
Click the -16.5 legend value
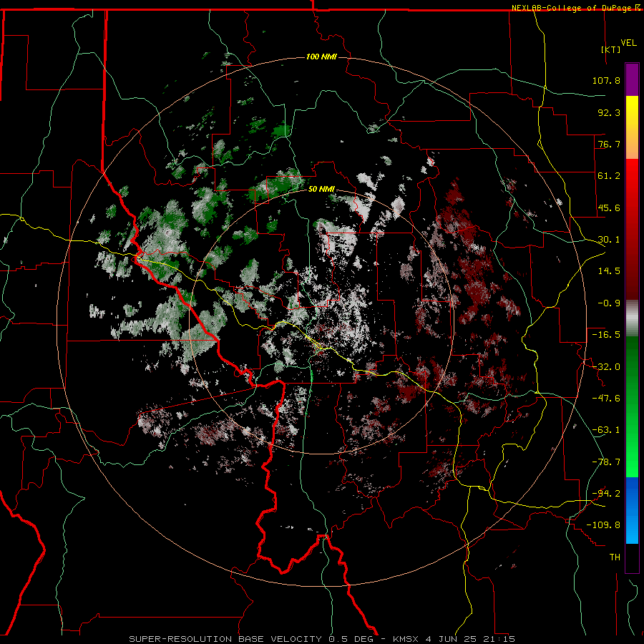tap(606, 335)
